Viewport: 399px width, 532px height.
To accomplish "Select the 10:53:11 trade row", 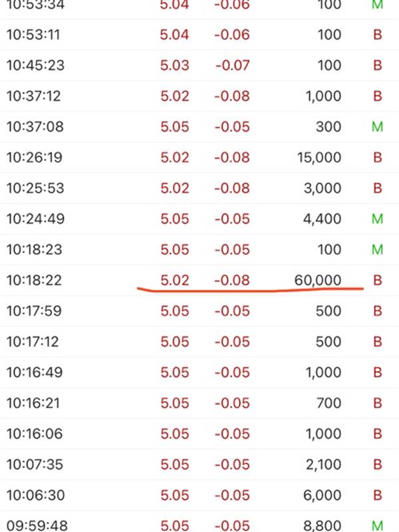I will click(x=199, y=35).
